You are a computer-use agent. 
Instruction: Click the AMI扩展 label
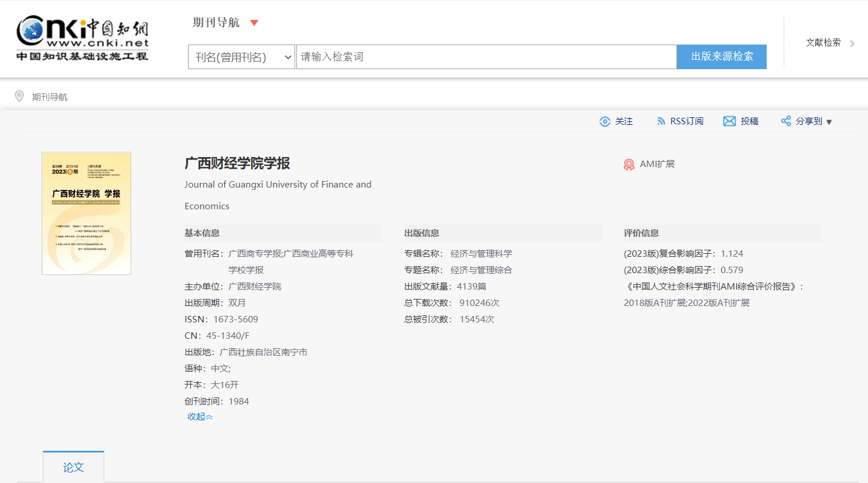click(657, 164)
